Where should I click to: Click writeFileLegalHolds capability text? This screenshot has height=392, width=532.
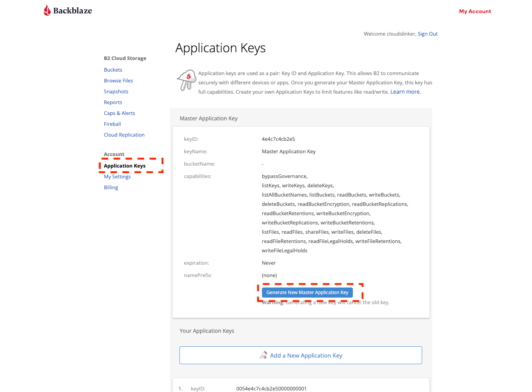285,250
